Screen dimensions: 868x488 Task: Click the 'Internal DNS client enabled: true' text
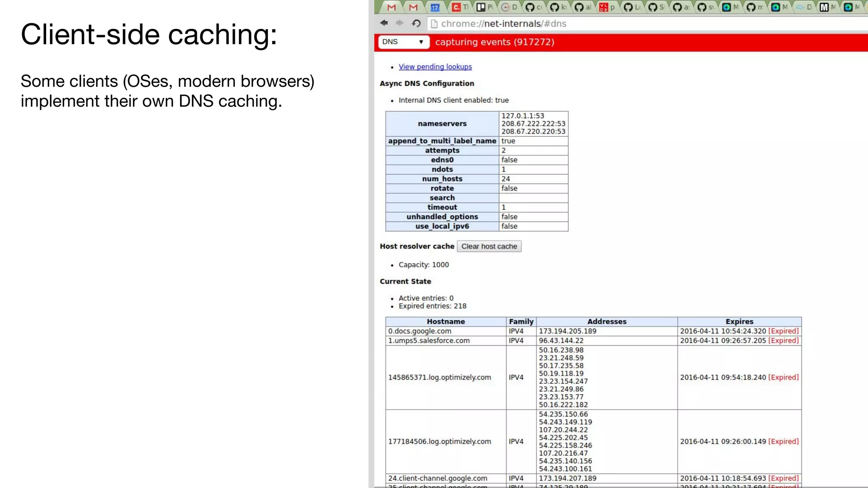pos(453,100)
